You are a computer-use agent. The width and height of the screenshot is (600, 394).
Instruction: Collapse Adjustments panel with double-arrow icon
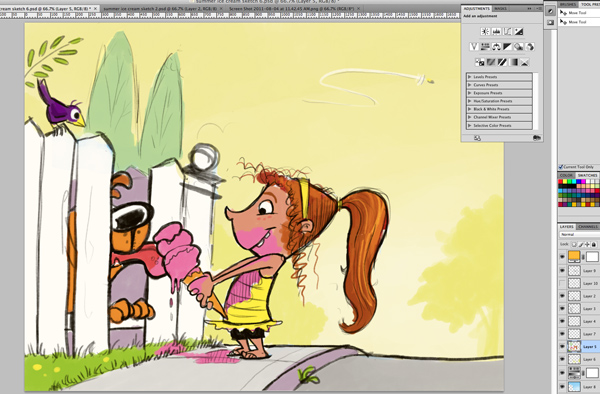coord(530,8)
